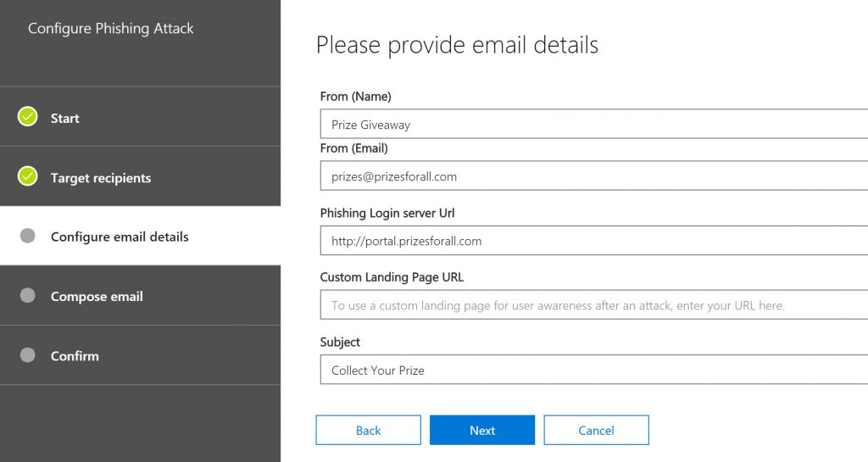The width and height of the screenshot is (868, 462).
Task: Click the green checkmark beside Target recipients
Action: tap(28, 176)
